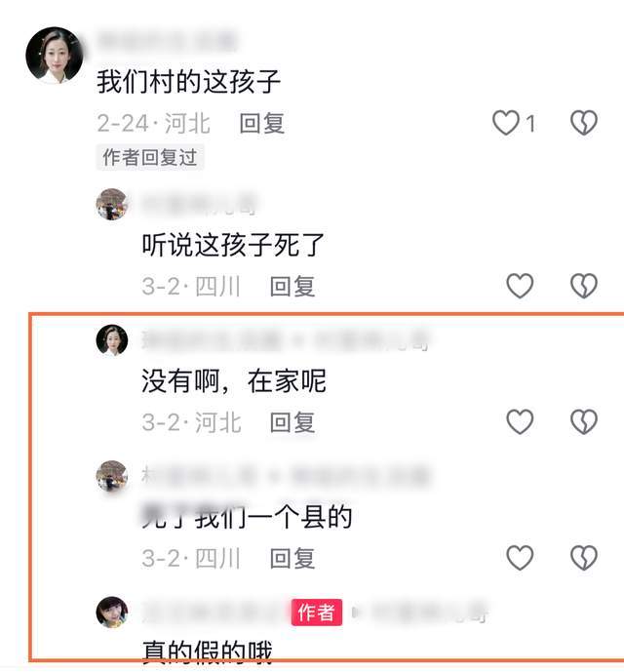
Task: Dislike the comment '我们一个县的'
Action: click(x=584, y=558)
